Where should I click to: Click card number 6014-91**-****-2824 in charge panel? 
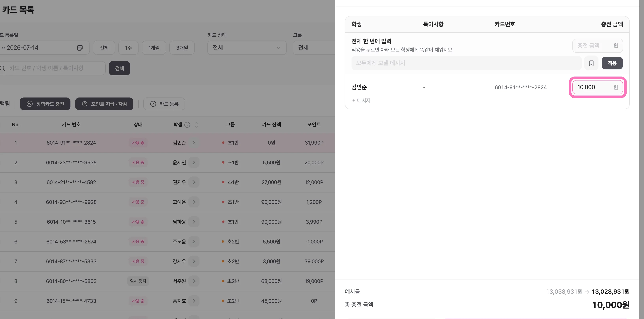[x=521, y=87]
